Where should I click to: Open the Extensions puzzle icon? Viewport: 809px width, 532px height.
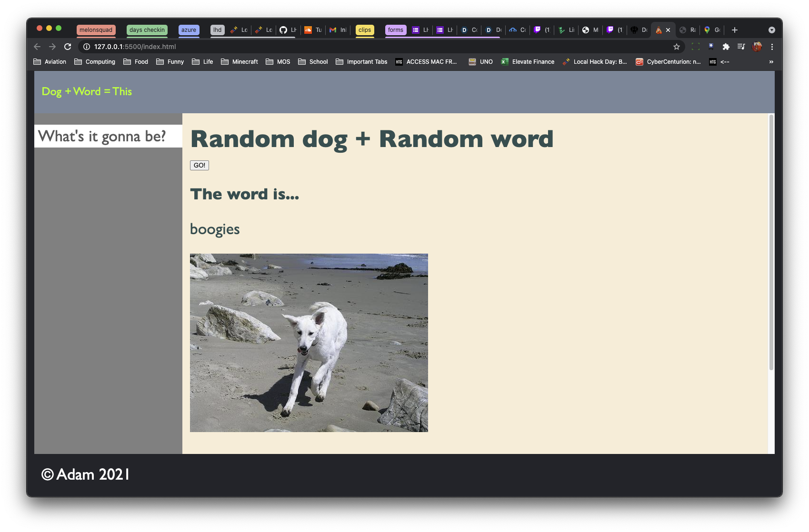click(726, 47)
